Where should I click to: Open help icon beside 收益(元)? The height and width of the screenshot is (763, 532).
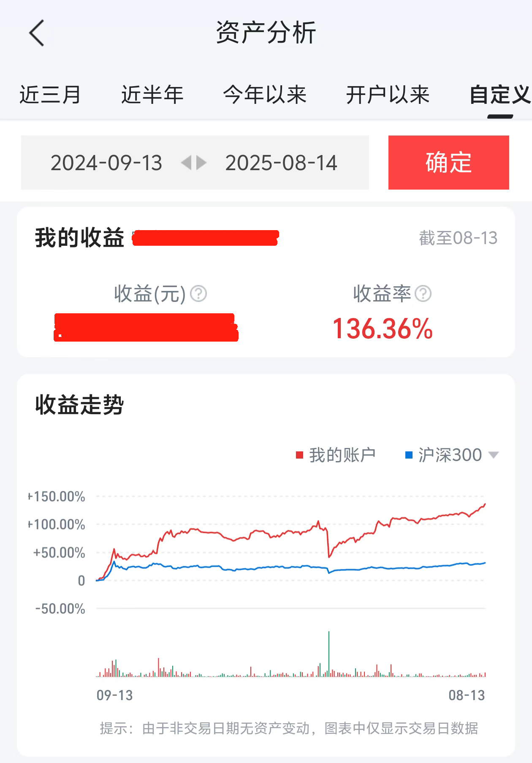[x=198, y=293]
